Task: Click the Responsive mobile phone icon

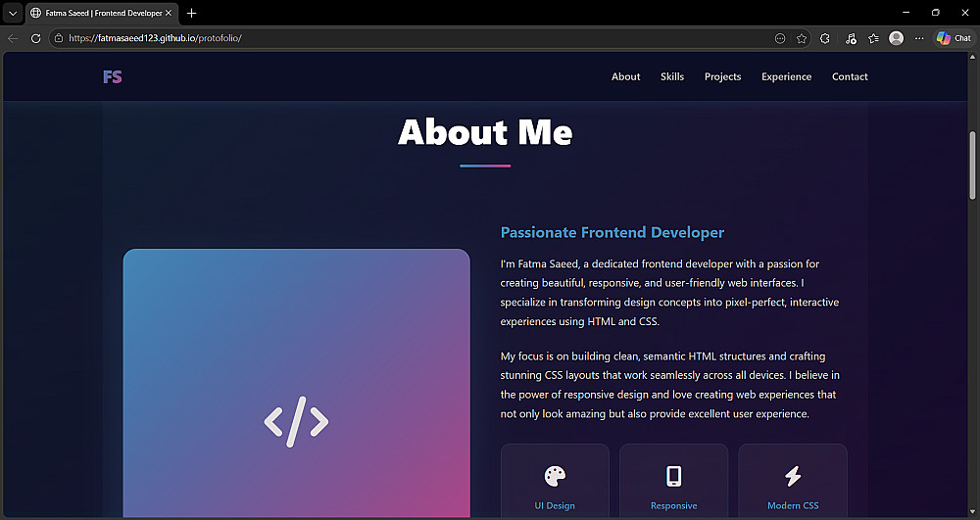Action: [673, 476]
